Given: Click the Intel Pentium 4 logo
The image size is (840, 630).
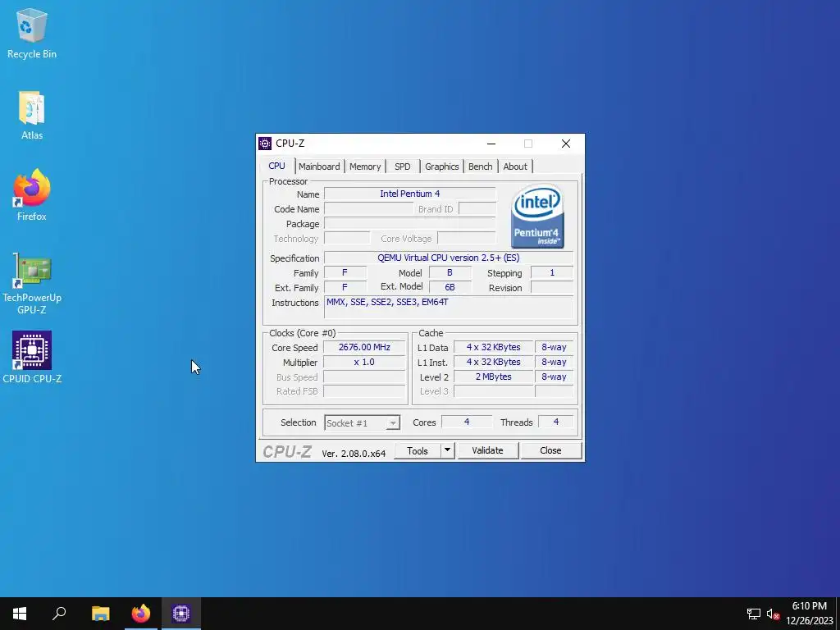Looking at the screenshot, I should tap(537, 217).
